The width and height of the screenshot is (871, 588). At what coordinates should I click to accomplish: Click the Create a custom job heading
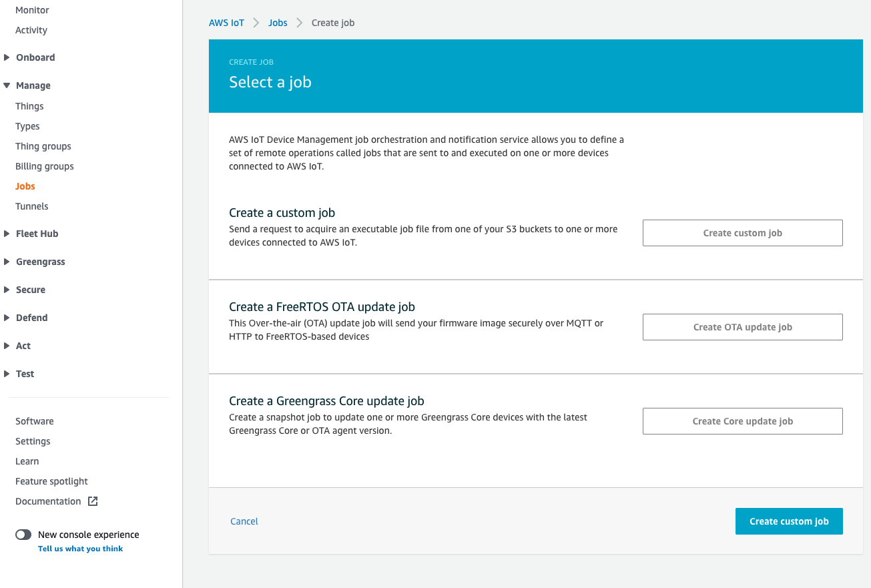[282, 213]
